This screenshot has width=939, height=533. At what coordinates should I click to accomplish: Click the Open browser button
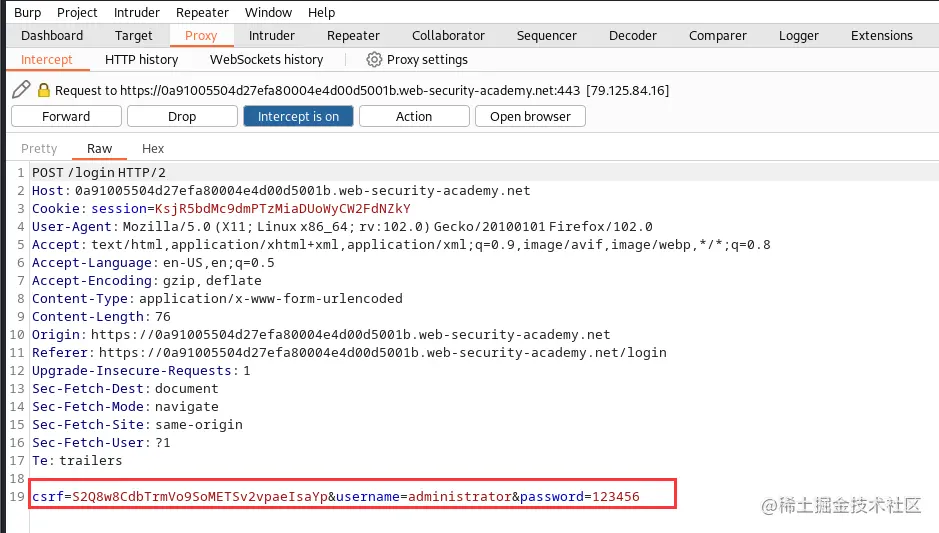(530, 116)
